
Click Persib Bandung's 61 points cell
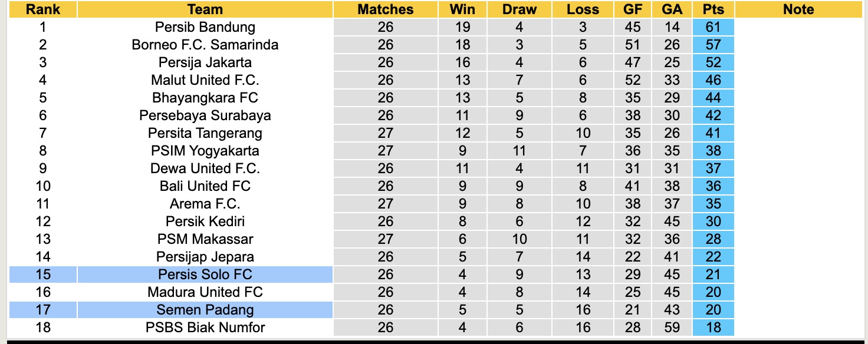714,27
